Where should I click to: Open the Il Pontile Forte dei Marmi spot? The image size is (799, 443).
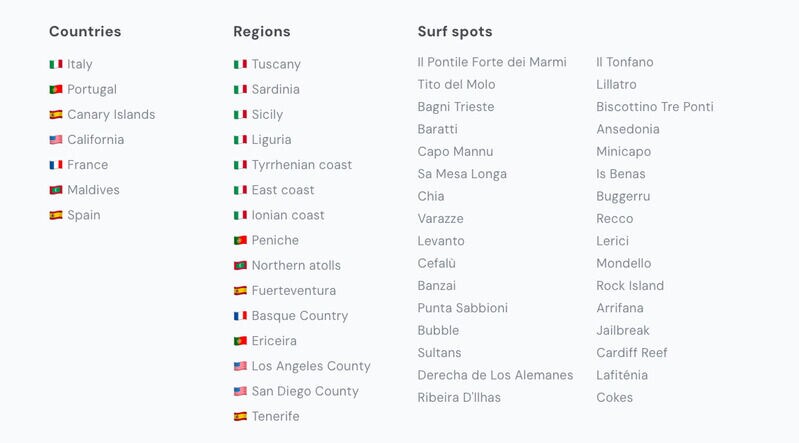[x=492, y=62]
